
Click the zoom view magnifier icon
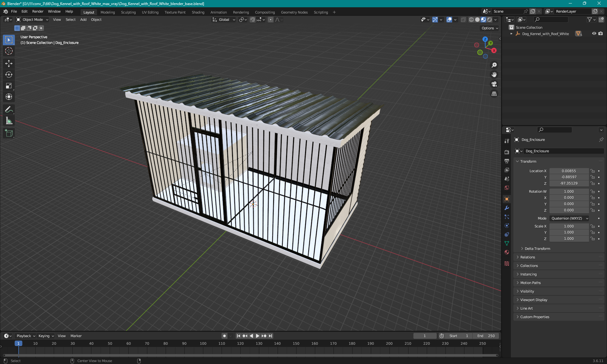coord(494,65)
